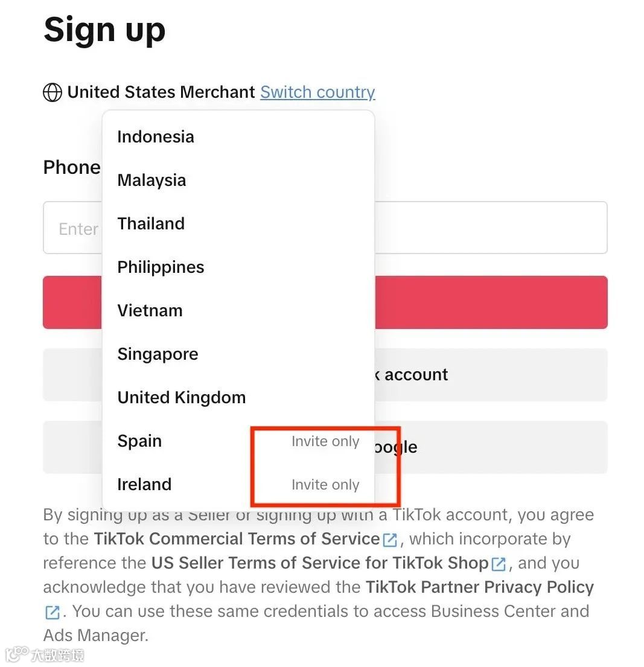
Task: Open external link icon after US Seller Terms
Action: tap(499, 564)
